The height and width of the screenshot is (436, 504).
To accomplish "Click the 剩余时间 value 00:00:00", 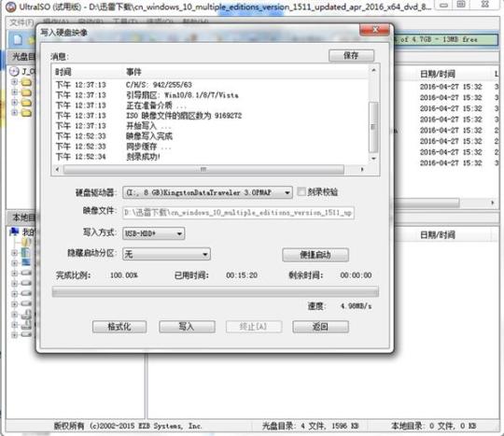I will 356,275.
